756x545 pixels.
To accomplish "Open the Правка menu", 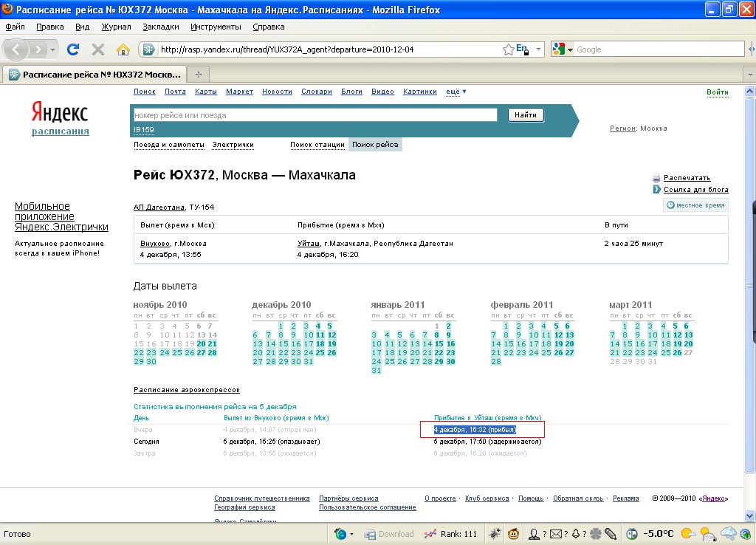I will 50,27.
